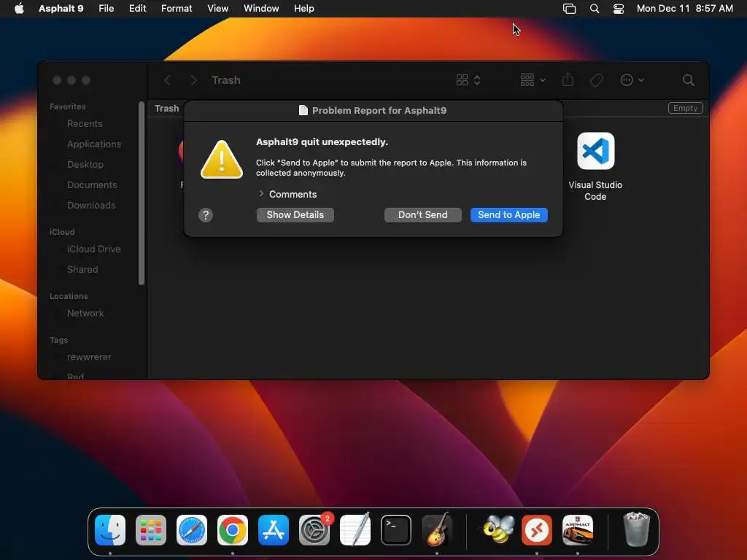Viewport: 747px width, 560px height.
Task: Click the date and time in menu bar
Action: point(684,9)
